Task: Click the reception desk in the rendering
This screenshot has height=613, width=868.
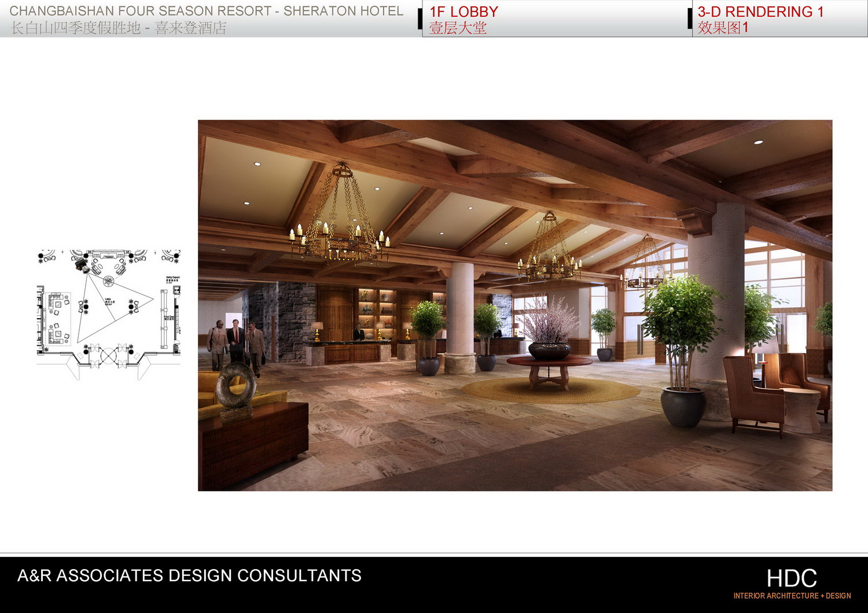Action: point(347,352)
